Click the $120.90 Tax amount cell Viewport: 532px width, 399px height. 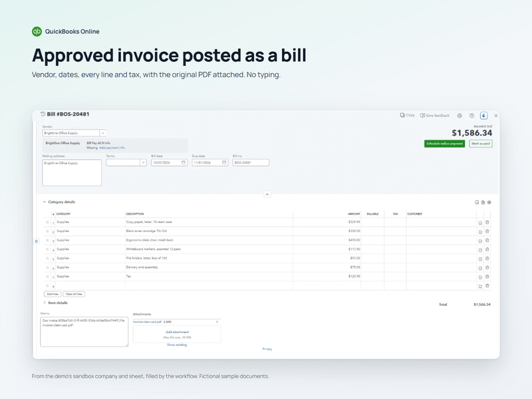327,277
